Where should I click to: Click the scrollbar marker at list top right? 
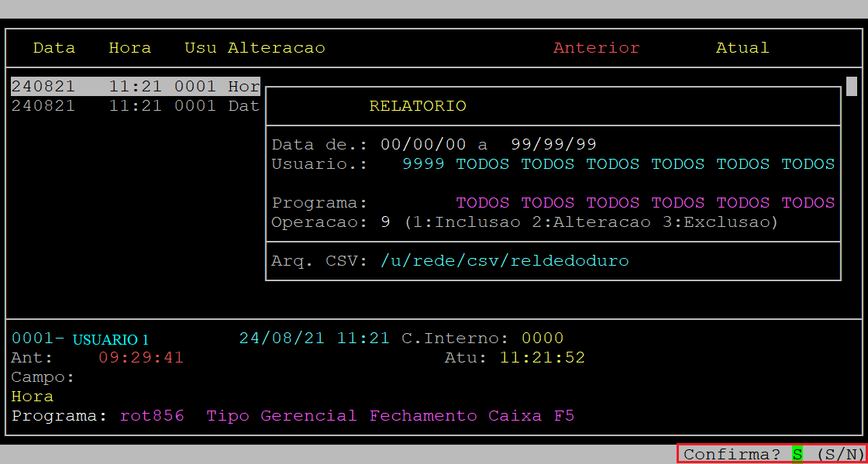[851, 86]
